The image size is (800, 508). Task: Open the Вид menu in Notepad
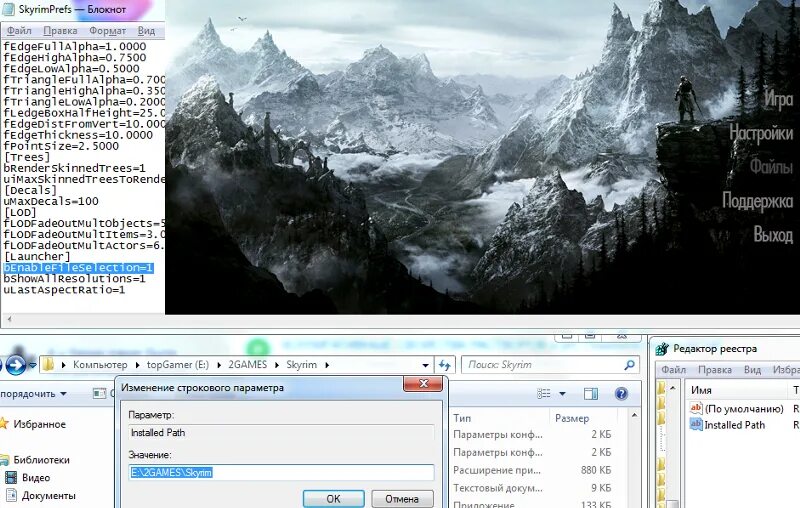[x=146, y=31]
